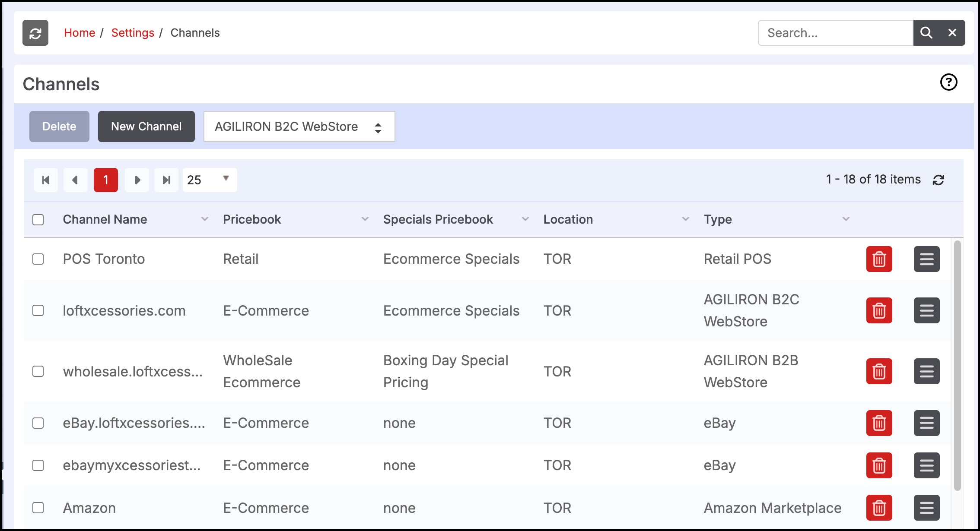980x531 pixels.
Task: Refresh the grid items list
Action: click(x=939, y=180)
